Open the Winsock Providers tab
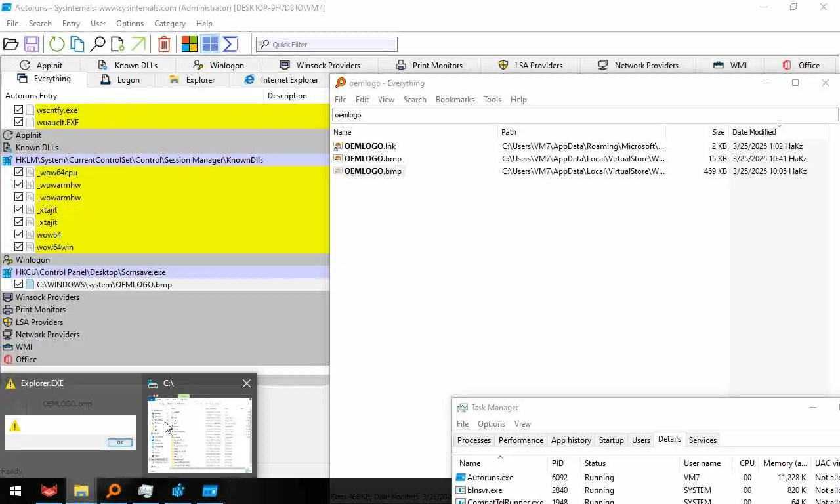The width and height of the screenshot is (840, 504). 320,65
